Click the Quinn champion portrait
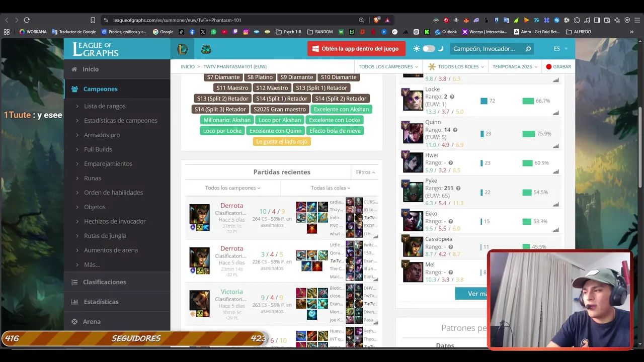 click(413, 132)
